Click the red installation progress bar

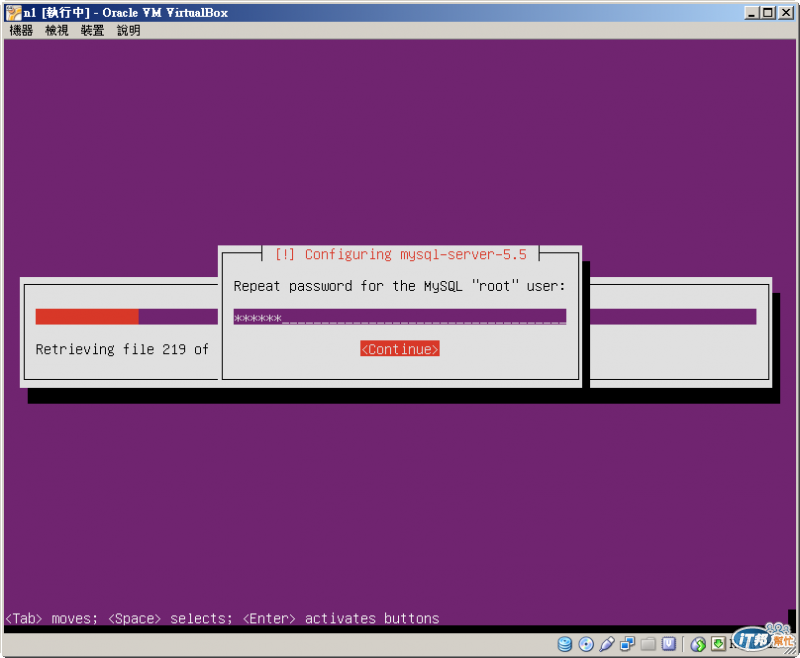(x=87, y=317)
